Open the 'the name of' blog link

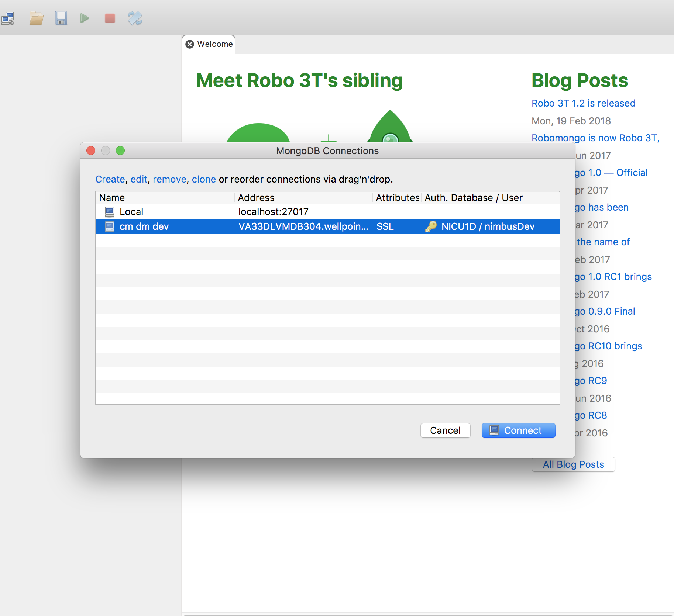coord(603,242)
